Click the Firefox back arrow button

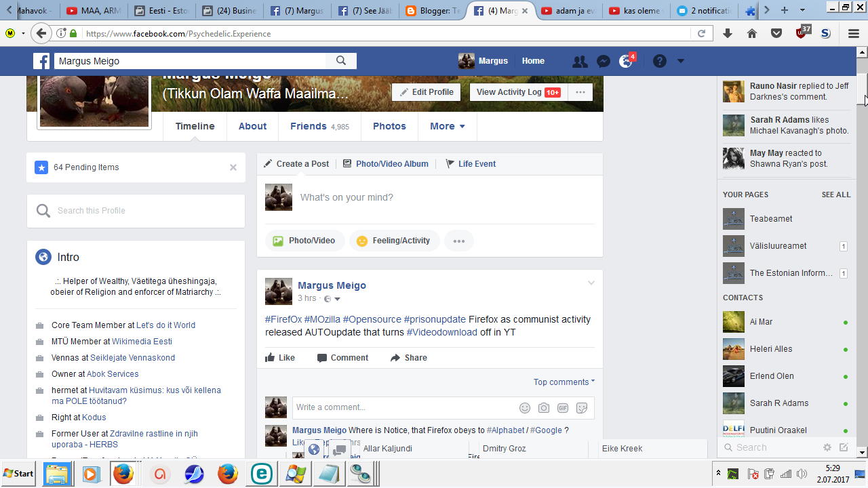tap(41, 33)
